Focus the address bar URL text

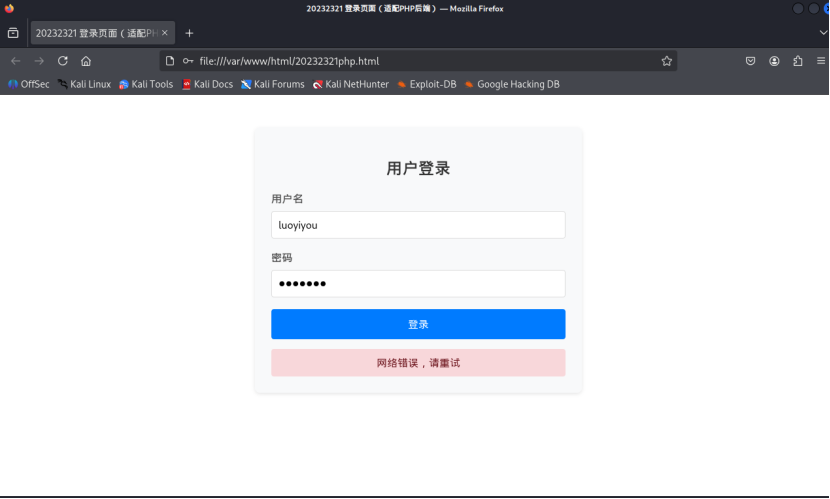tap(289, 61)
